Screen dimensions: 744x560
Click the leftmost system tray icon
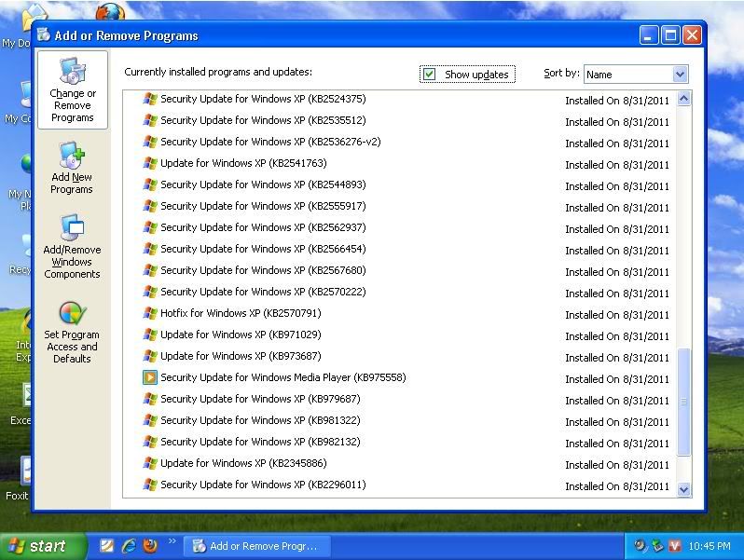click(x=641, y=546)
